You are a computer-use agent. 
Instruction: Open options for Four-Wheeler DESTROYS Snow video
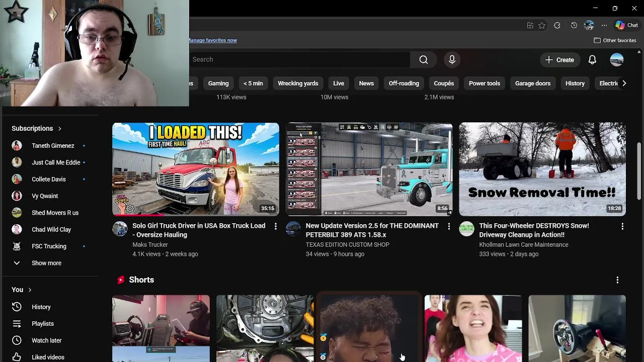point(622,227)
